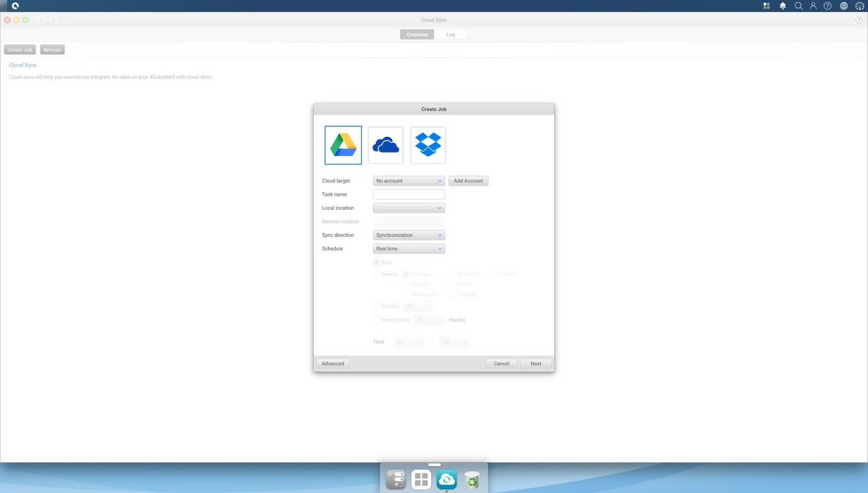The height and width of the screenshot is (493, 868).
Task: Open search magnifier in top bar
Action: tap(798, 6)
